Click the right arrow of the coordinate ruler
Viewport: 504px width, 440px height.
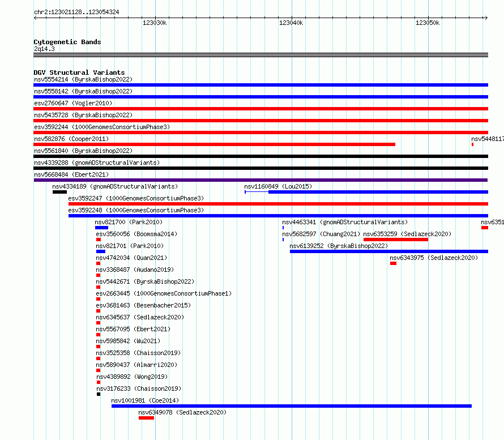tap(486, 18)
